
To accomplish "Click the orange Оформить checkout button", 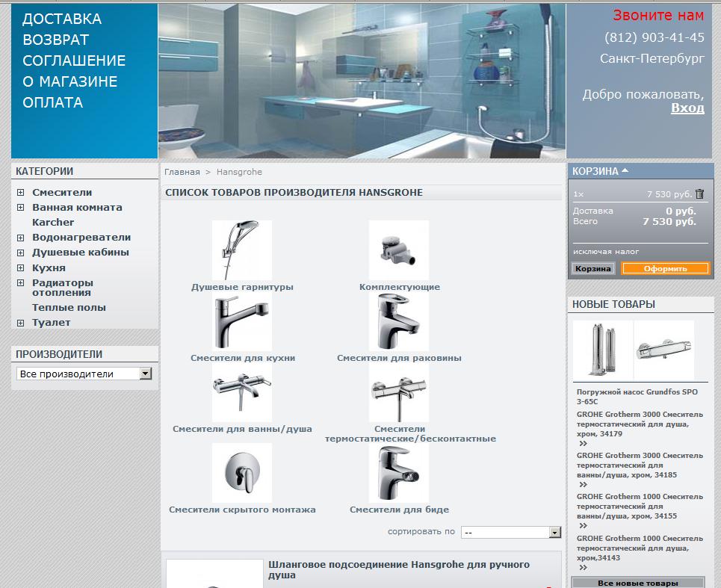I will pyautogui.click(x=666, y=268).
